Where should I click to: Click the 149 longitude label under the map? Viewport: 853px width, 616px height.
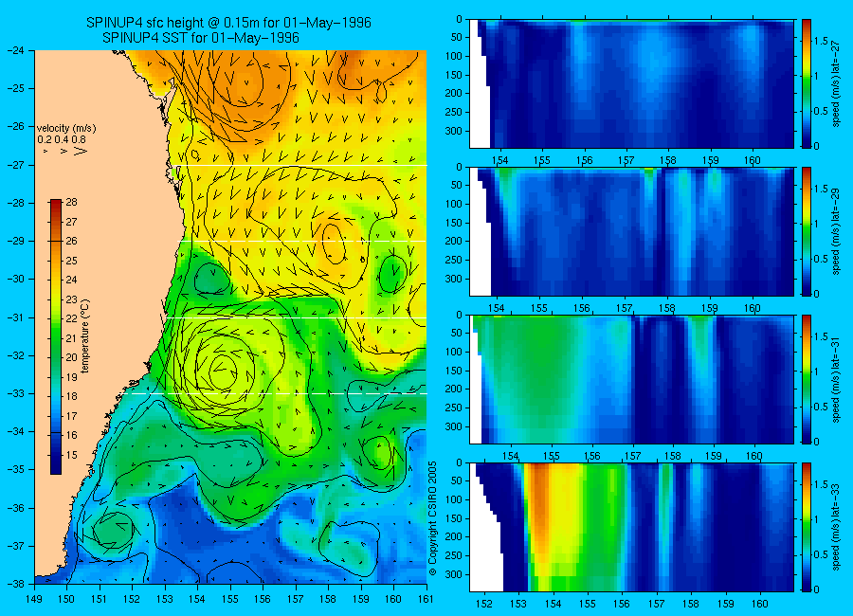coord(34,599)
